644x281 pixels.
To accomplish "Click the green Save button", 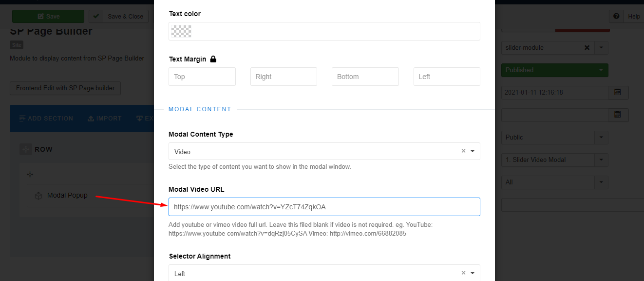I will click(x=48, y=17).
